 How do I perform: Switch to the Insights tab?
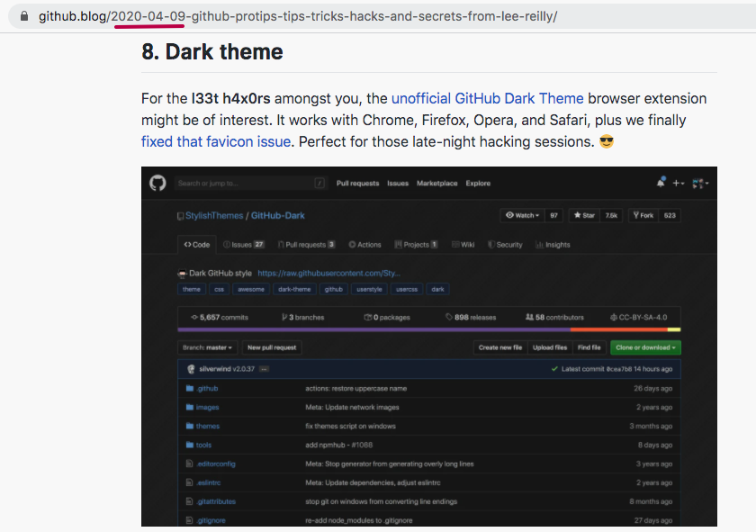point(553,245)
